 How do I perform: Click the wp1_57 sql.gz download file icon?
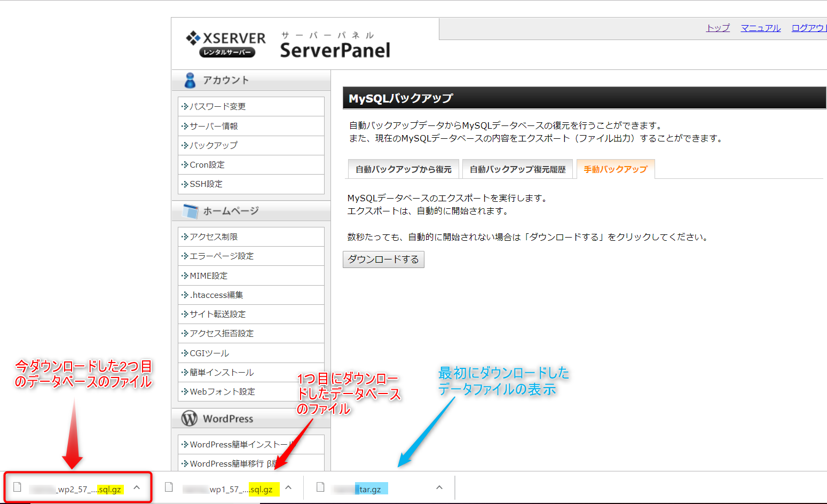tap(169, 487)
